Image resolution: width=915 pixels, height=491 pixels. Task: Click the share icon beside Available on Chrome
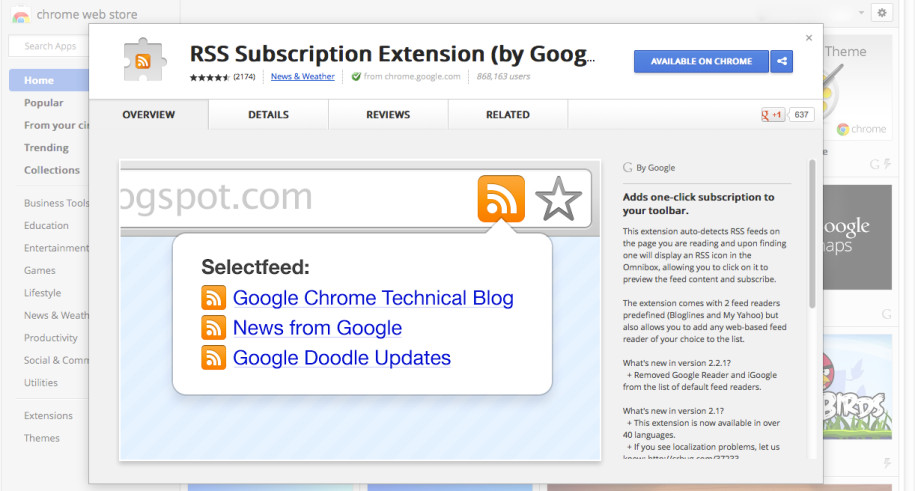coord(782,61)
